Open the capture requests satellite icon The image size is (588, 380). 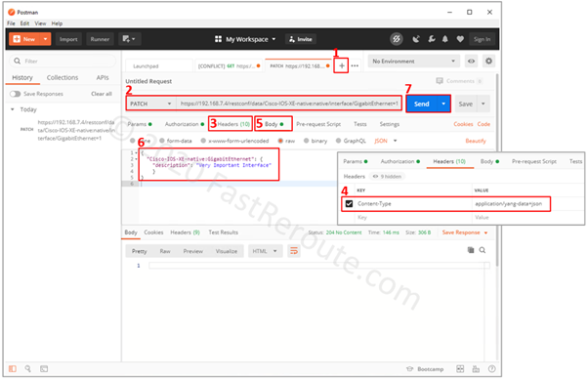click(x=416, y=39)
